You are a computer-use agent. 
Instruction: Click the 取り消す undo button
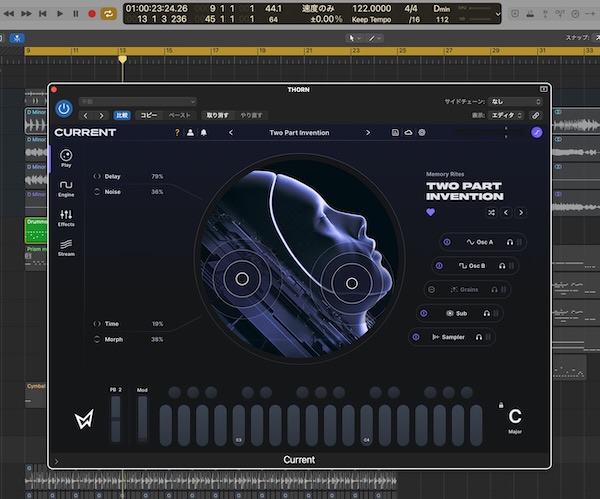point(217,116)
